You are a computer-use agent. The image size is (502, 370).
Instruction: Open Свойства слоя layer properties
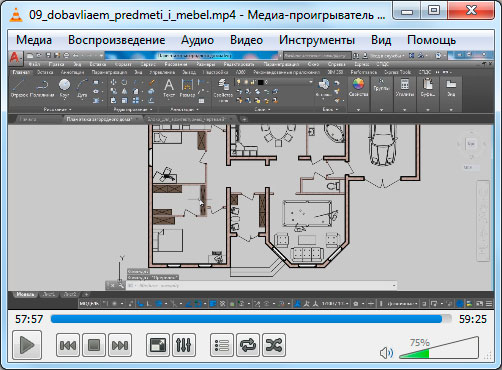click(223, 89)
